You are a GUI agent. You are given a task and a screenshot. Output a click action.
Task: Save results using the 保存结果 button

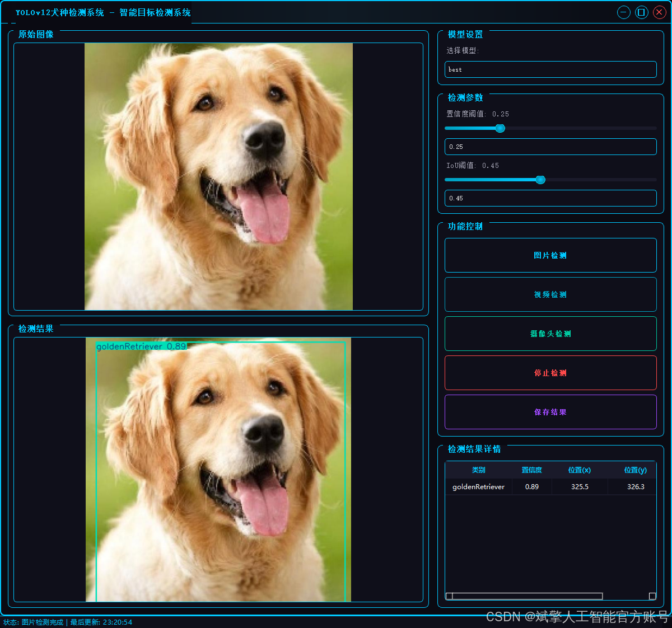pyautogui.click(x=550, y=412)
